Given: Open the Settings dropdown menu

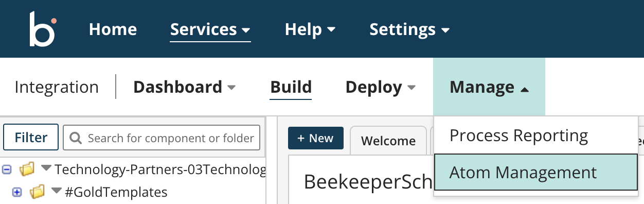Looking at the screenshot, I should click(x=409, y=29).
